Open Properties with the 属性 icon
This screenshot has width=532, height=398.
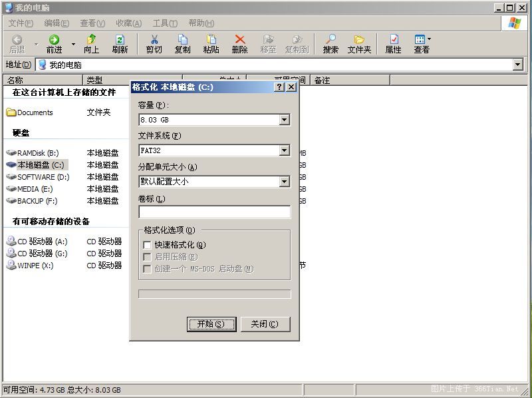point(393,39)
